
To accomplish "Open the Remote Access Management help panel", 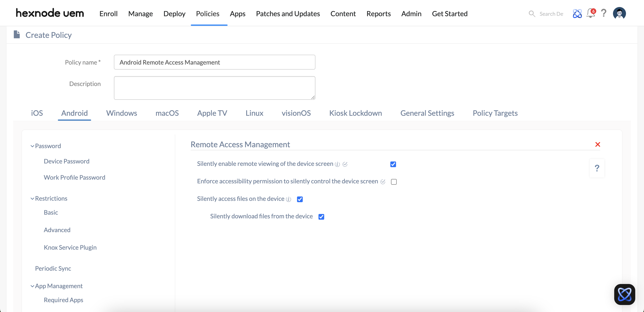I will [597, 168].
